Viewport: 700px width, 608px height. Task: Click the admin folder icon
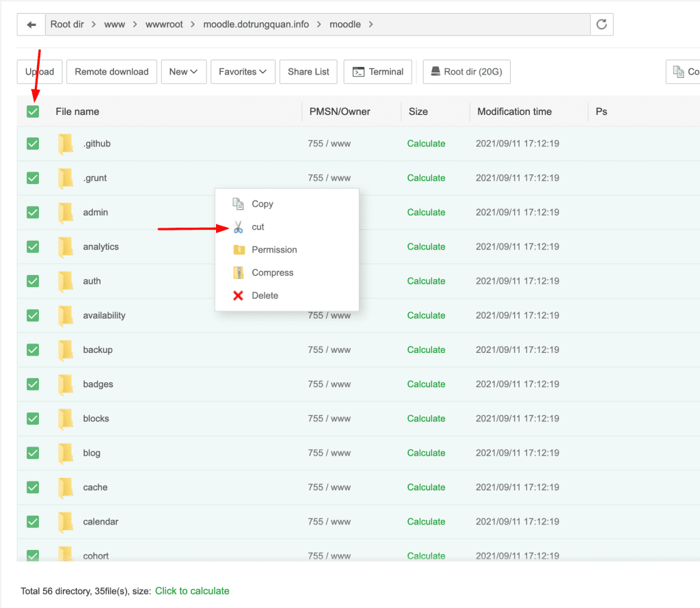click(x=66, y=213)
